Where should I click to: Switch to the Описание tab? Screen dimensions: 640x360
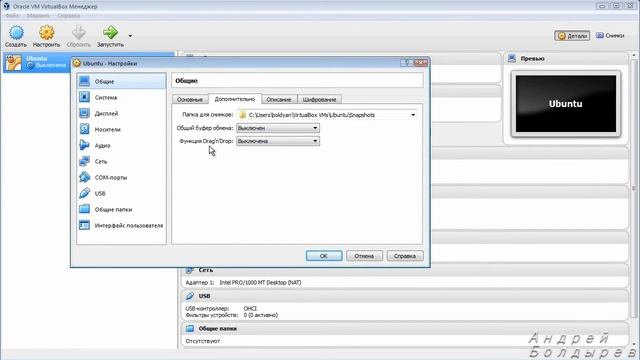pyautogui.click(x=279, y=99)
